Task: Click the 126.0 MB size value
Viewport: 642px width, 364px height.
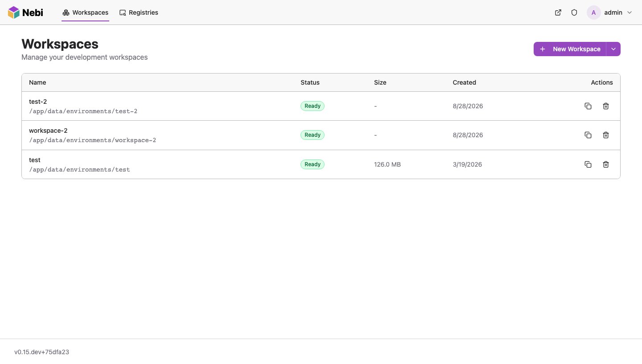Action: pyautogui.click(x=387, y=164)
